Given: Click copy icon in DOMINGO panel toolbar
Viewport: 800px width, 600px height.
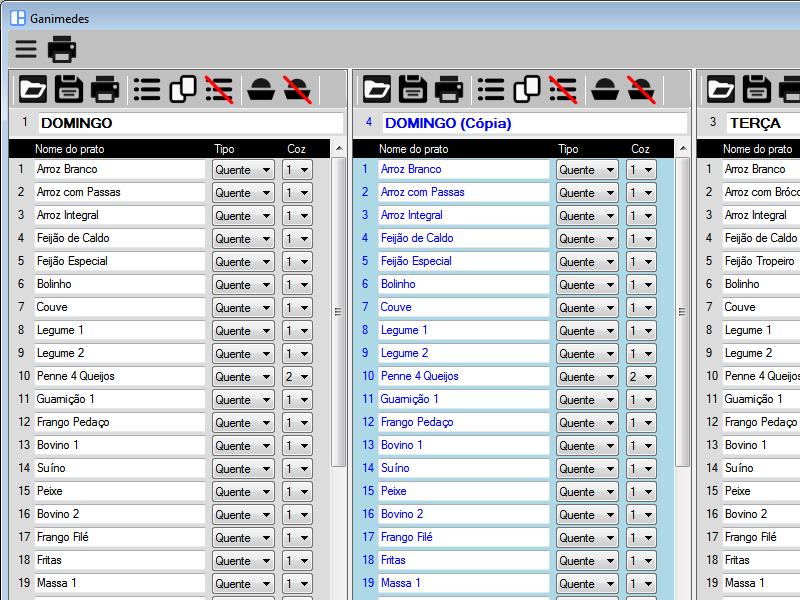Looking at the screenshot, I should [183, 89].
